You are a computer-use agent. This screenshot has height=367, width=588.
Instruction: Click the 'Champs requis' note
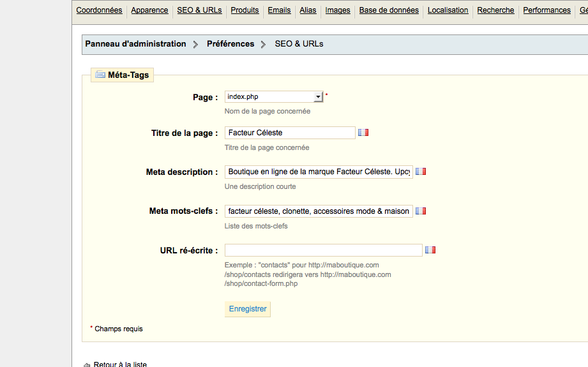tap(119, 329)
